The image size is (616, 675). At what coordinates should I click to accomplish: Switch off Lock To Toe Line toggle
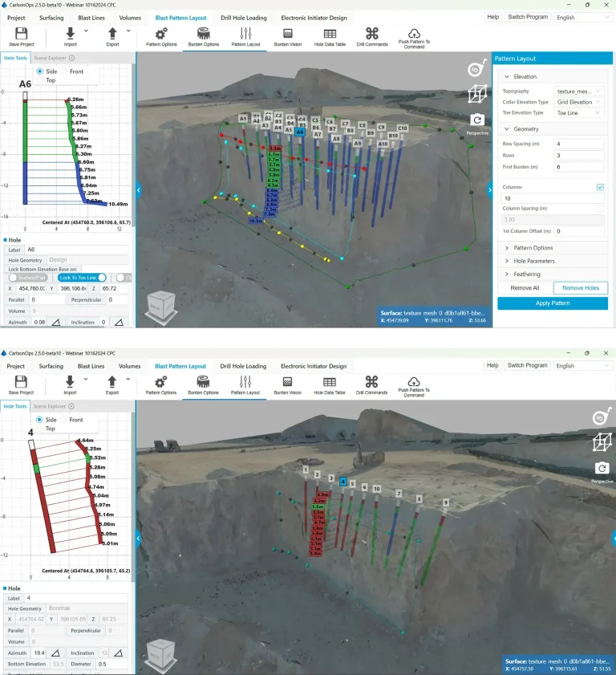(x=82, y=278)
